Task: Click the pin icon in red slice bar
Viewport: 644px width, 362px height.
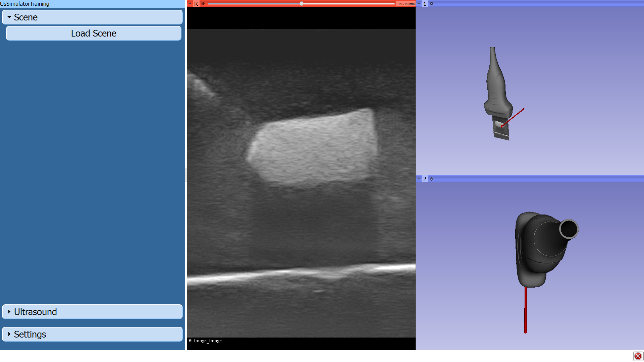Action: pos(190,4)
